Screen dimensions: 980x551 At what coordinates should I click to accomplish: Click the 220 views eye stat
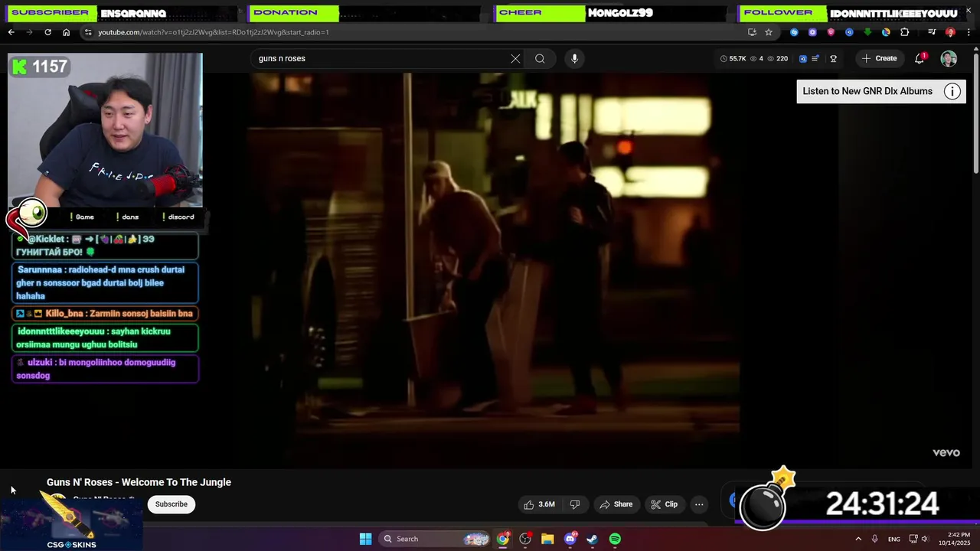pos(776,58)
